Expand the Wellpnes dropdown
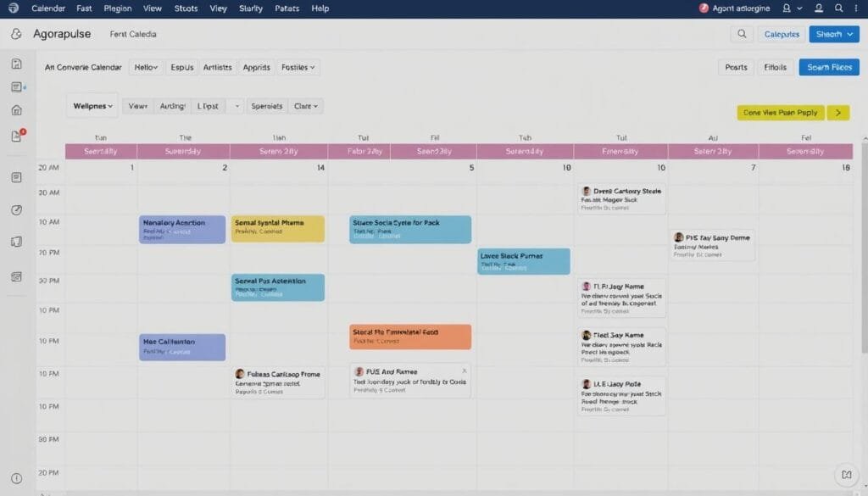Screen dimensions: 868x496 (92, 106)
